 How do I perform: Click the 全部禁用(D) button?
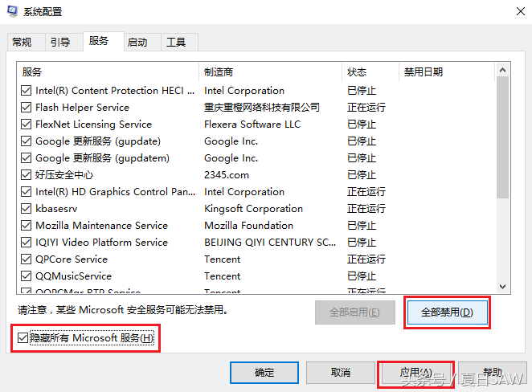tap(447, 312)
